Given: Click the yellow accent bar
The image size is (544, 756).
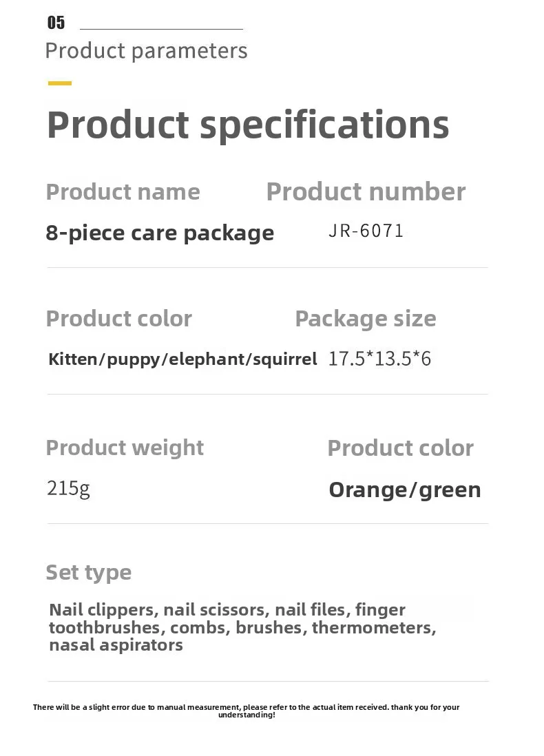Looking at the screenshot, I should click(x=60, y=83).
